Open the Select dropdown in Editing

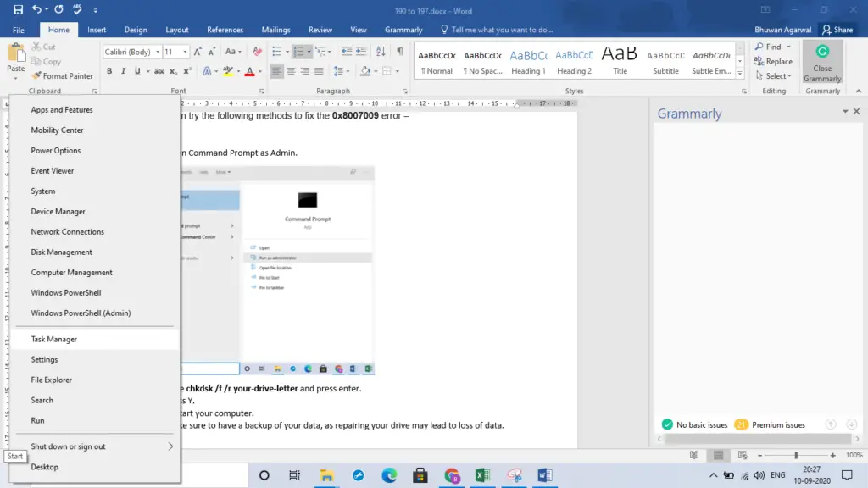pos(774,75)
